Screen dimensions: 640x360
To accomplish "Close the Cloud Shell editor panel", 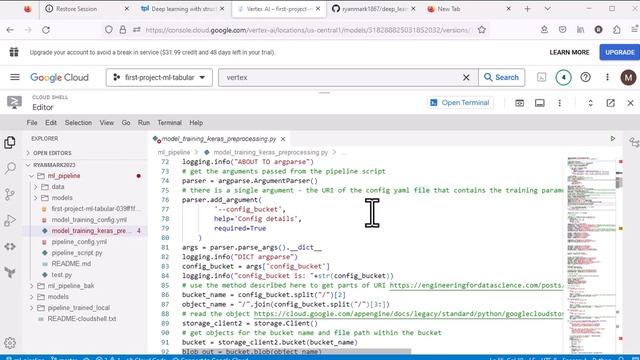I will point(630,103).
